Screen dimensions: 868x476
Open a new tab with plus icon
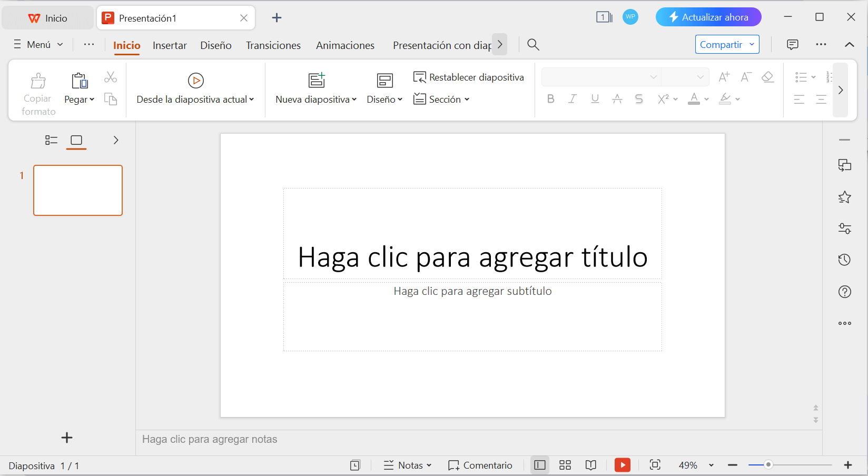point(277,18)
